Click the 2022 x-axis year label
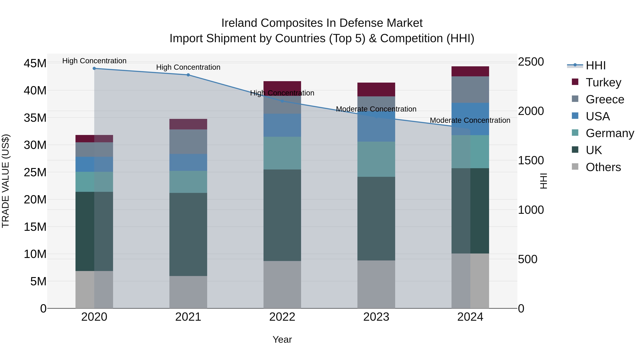 pyautogui.click(x=282, y=317)
